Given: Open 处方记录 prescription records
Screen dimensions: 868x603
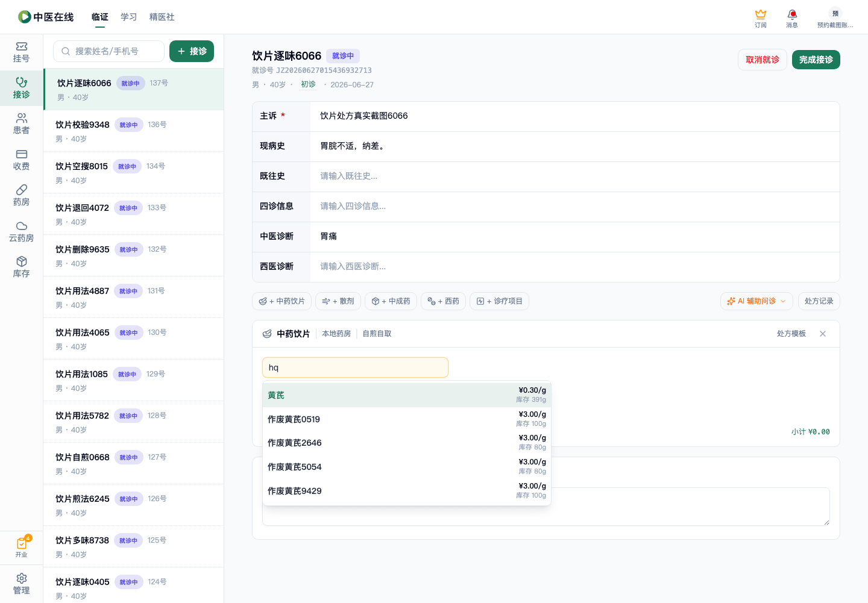Looking at the screenshot, I should [819, 301].
